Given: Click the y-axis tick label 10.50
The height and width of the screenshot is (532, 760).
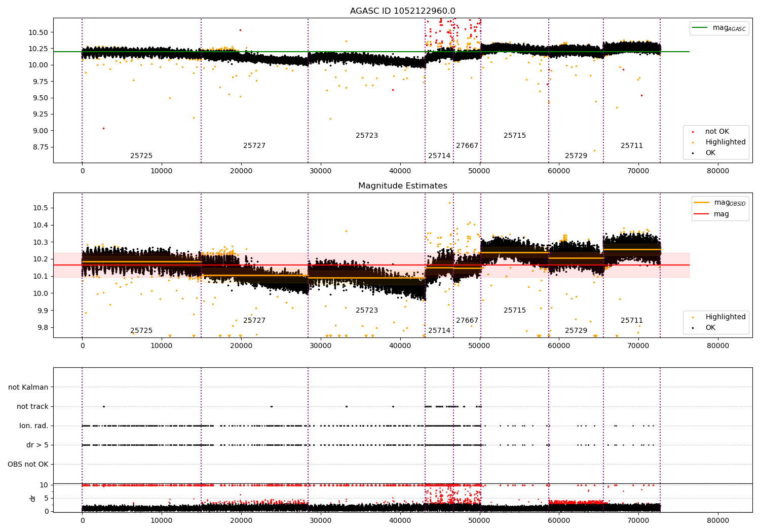Looking at the screenshot, I should click(x=39, y=32).
